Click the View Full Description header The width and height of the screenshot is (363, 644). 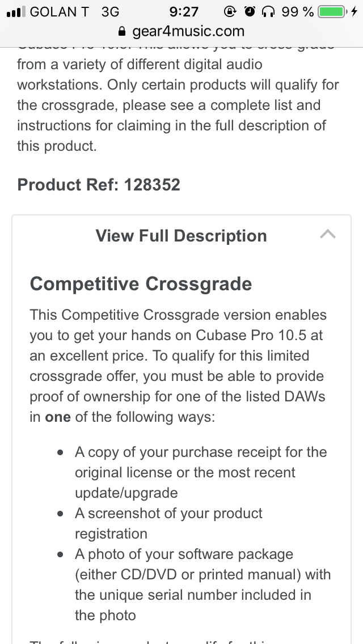click(x=181, y=236)
